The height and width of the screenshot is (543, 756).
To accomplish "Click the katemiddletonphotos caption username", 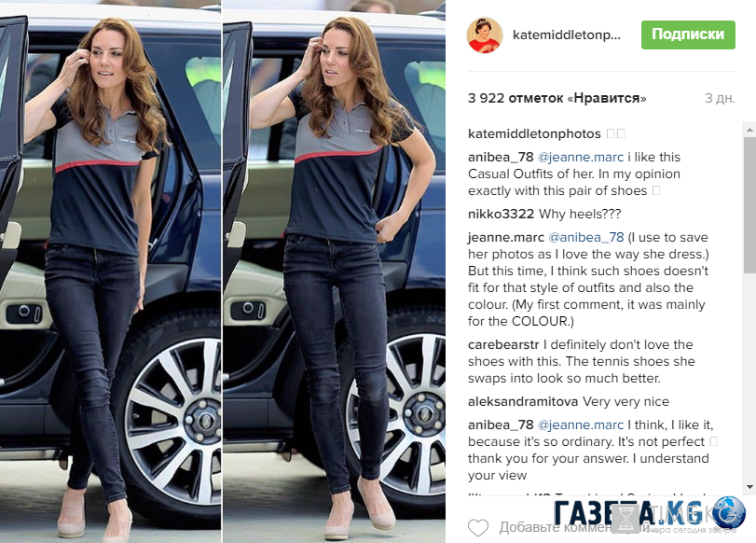I will pos(534,133).
